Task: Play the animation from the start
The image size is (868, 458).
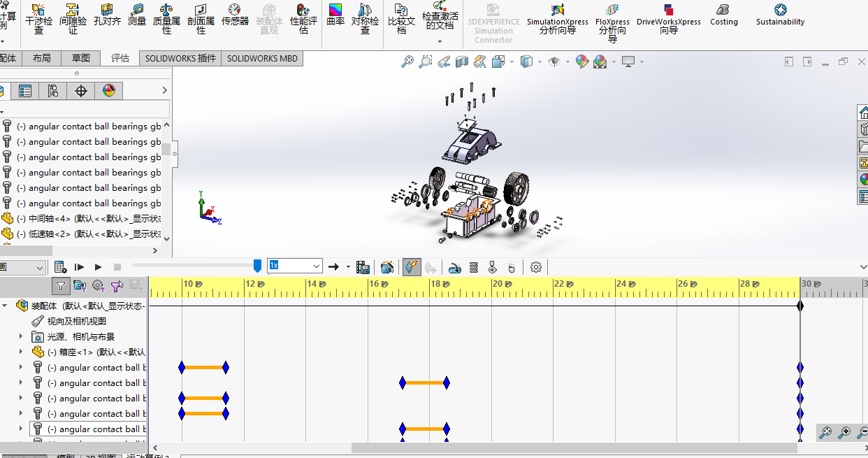Action: pos(79,267)
